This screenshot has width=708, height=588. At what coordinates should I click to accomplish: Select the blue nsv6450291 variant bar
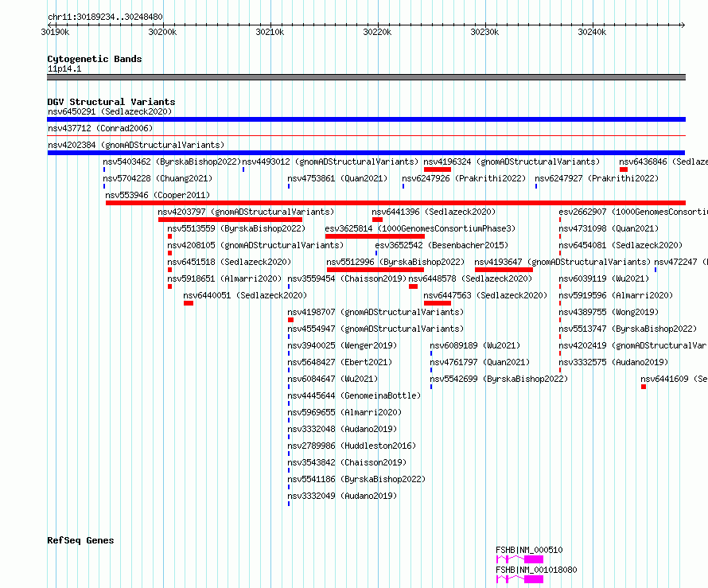tap(366, 119)
